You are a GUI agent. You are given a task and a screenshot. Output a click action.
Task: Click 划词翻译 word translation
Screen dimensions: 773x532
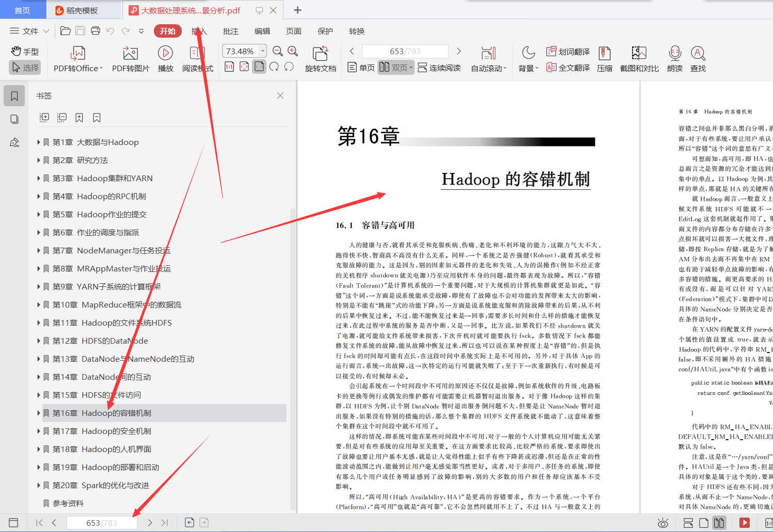click(x=568, y=52)
